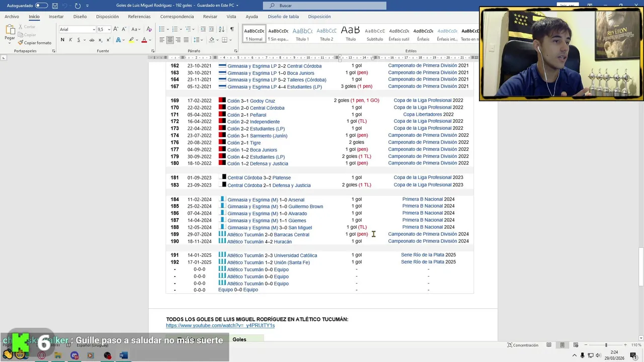Open the notification center icon
Image resolution: width=644 pixels, height=362 pixels.
(633, 355)
